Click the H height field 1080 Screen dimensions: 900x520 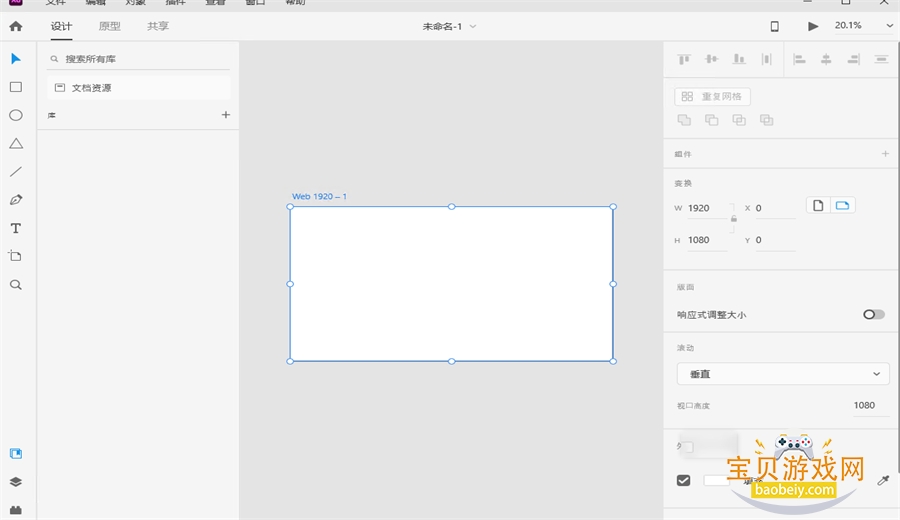coord(708,240)
